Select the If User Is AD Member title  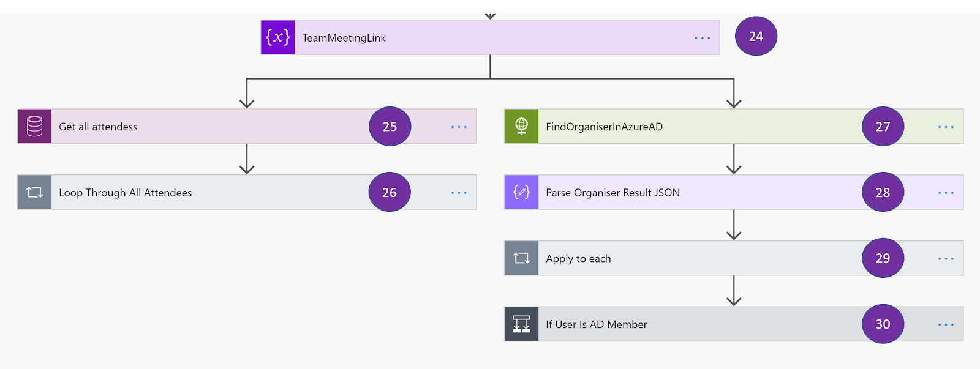click(x=597, y=324)
